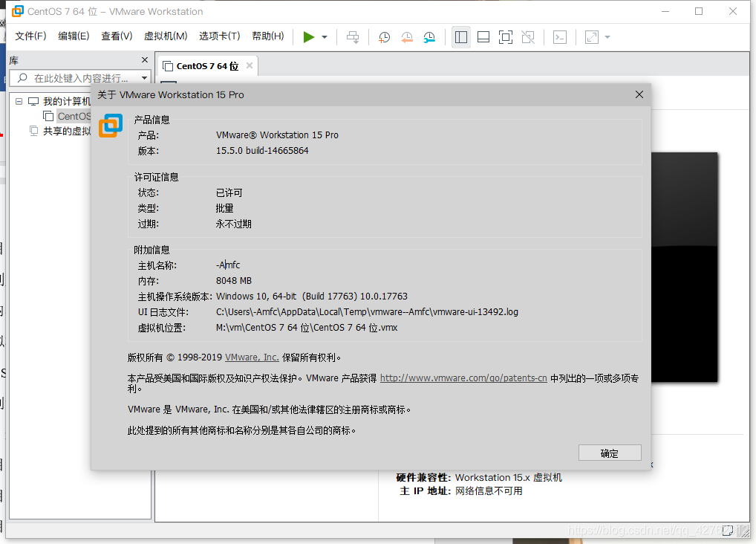Click 确定 button in About dialog
Viewport: 756px width, 544px height.
pyautogui.click(x=610, y=453)
